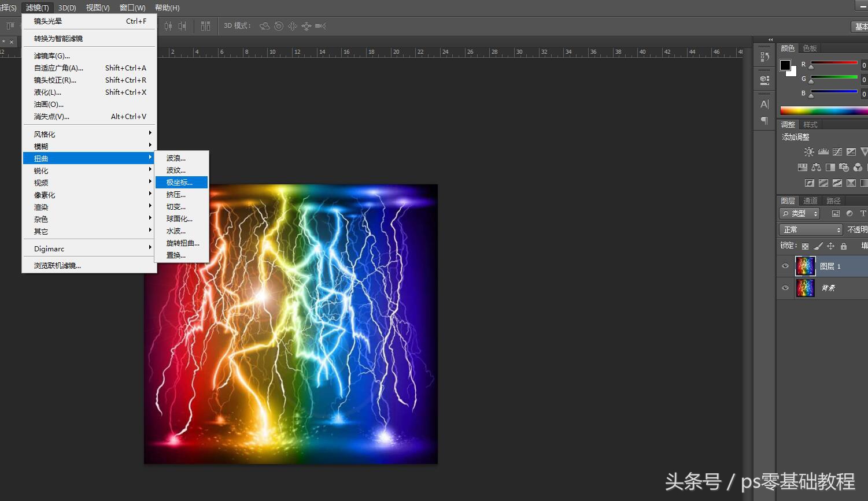Click the Levels adjustment icon
This screenshot has height=501, width=868.
click(823, 152)
